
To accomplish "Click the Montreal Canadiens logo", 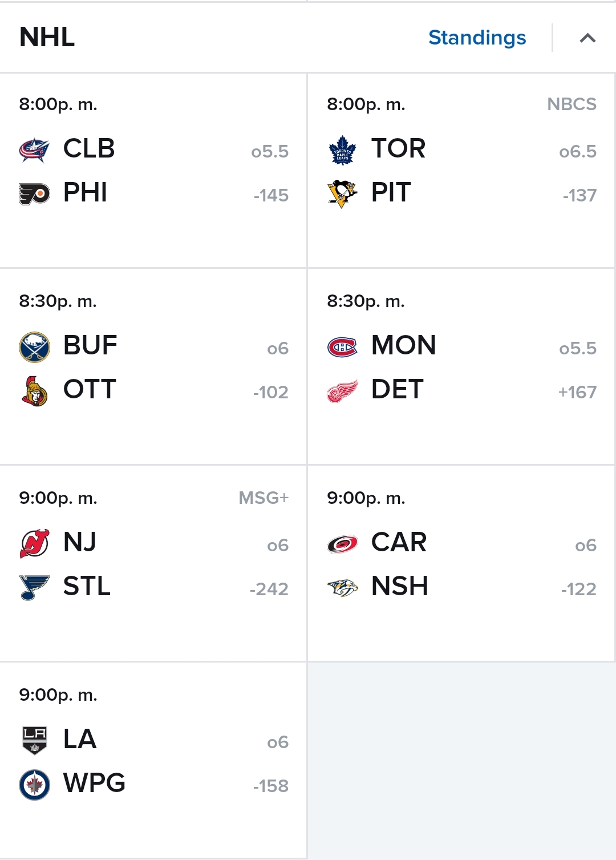I will (x=342, y=346).
